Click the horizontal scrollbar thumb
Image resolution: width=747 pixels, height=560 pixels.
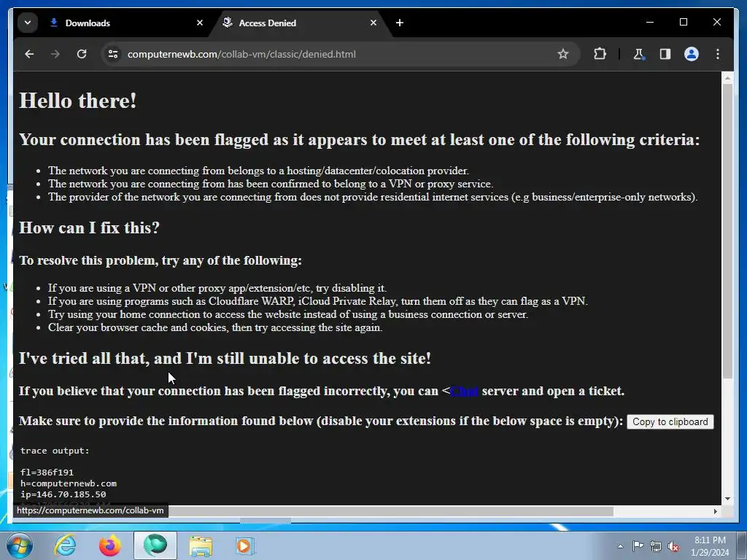coord(391,511)
